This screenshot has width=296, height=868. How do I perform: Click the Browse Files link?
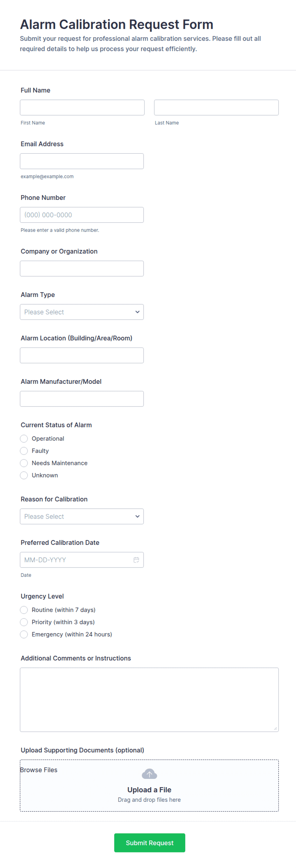coord(39,770)
